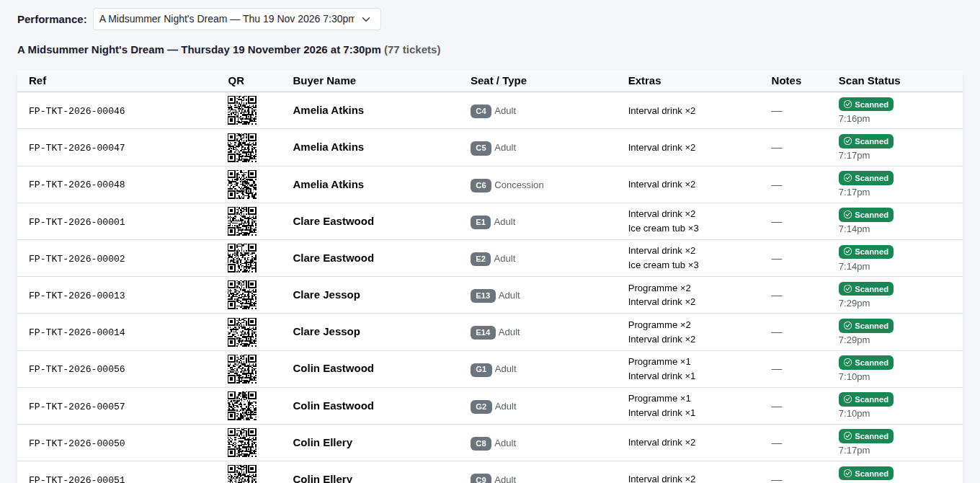
Task: Click Scanned badge for ticket 00046
Action: tap(865, 105)
